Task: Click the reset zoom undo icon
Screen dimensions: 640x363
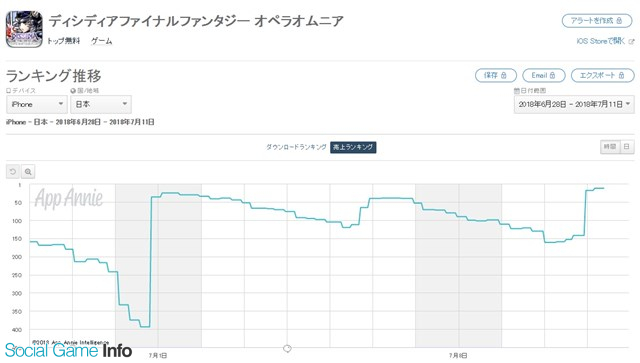Action: pyautogui.click(x=13, y=171)
